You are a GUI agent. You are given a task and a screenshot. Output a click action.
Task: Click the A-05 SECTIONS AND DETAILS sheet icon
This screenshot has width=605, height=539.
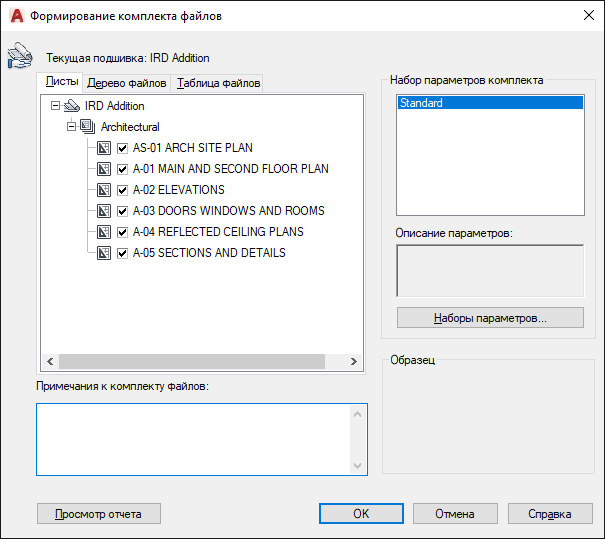point(103,253)
